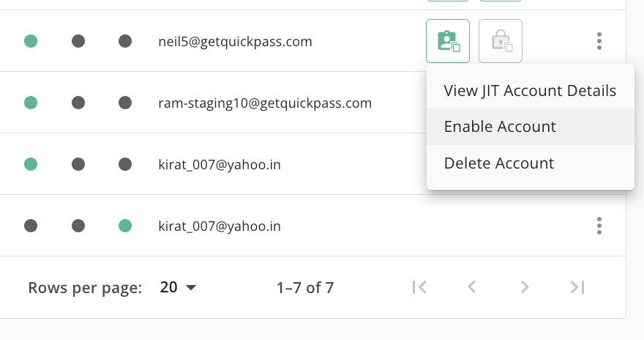Click the green third status dot in last row

(125, 226)
